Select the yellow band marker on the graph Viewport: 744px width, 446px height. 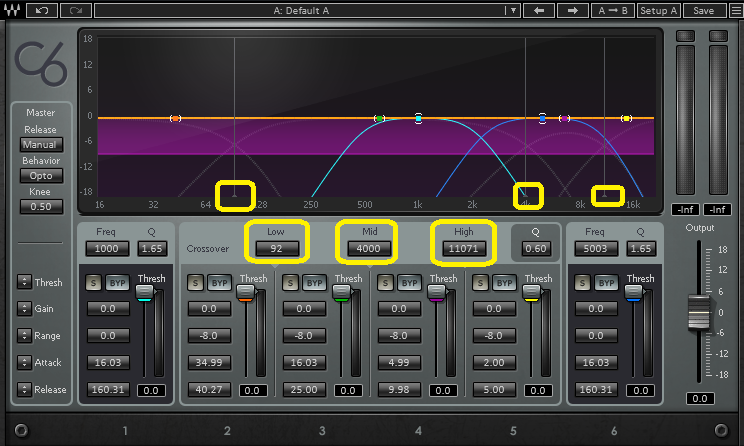626,118
